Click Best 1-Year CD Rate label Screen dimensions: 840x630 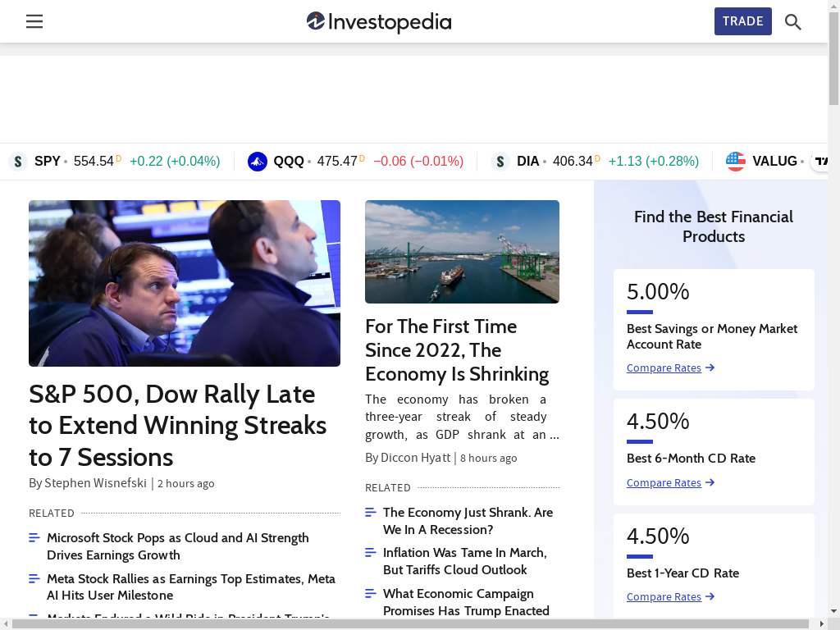pos(683,573)
